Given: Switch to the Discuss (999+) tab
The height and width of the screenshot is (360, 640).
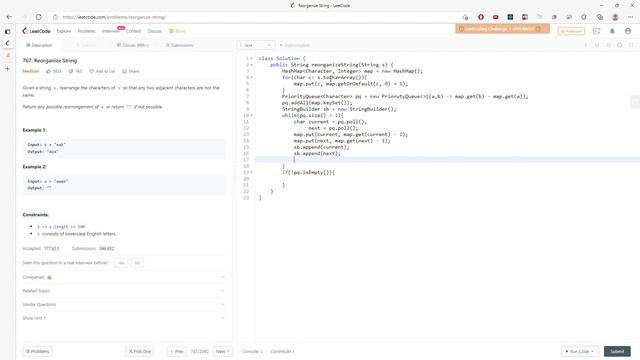Looking at the screenshot, I should coord(133,45).
